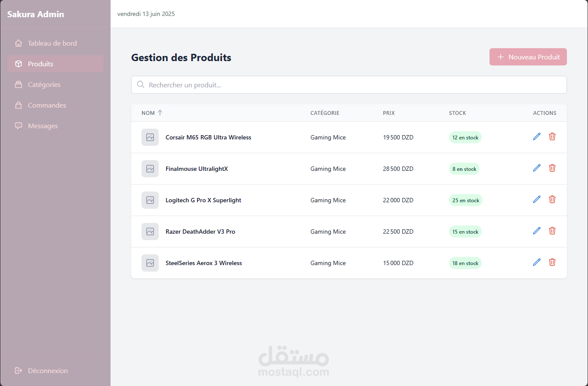Click the Sakura Admin logo title
Viewport: 588px width, 386px height.
pyautogui.click(x=36, y=14)
